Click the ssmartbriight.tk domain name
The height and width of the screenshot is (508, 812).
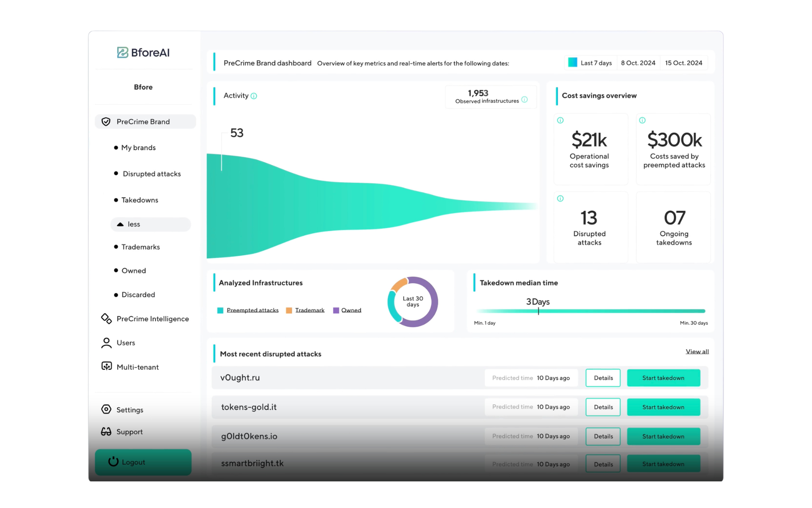click(252, 463)
